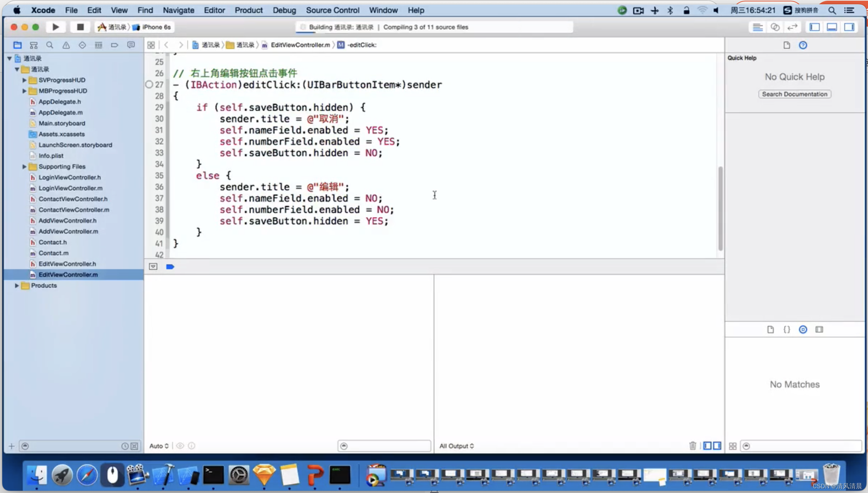Select ContactViewController.m in the navigator
This screenshot has height=493, width=868.
(74, 210)
